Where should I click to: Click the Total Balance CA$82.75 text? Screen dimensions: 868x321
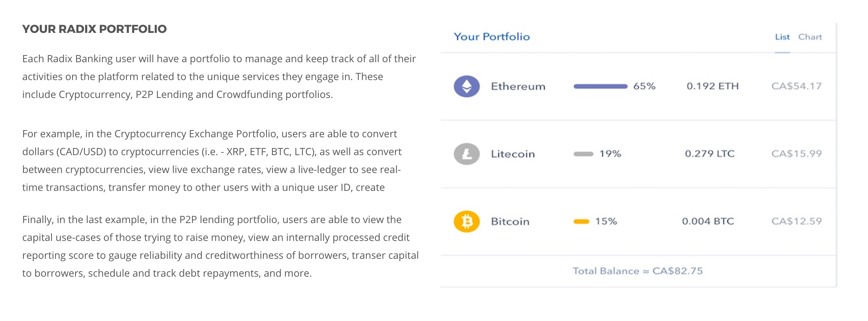click(x=638, y=271)
